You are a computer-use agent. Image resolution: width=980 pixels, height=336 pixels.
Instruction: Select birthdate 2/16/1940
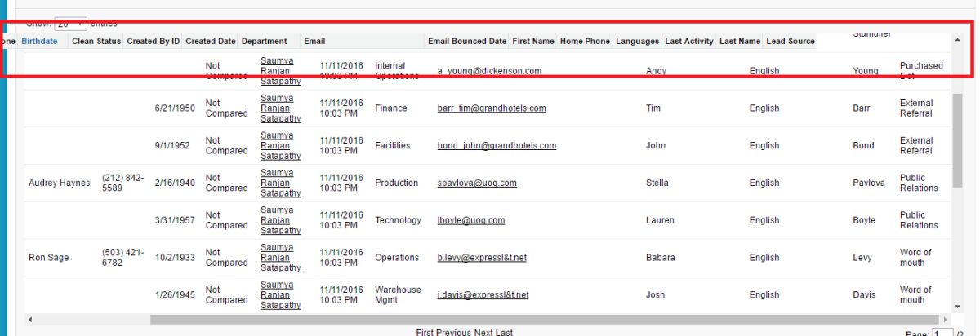(175, 183)
